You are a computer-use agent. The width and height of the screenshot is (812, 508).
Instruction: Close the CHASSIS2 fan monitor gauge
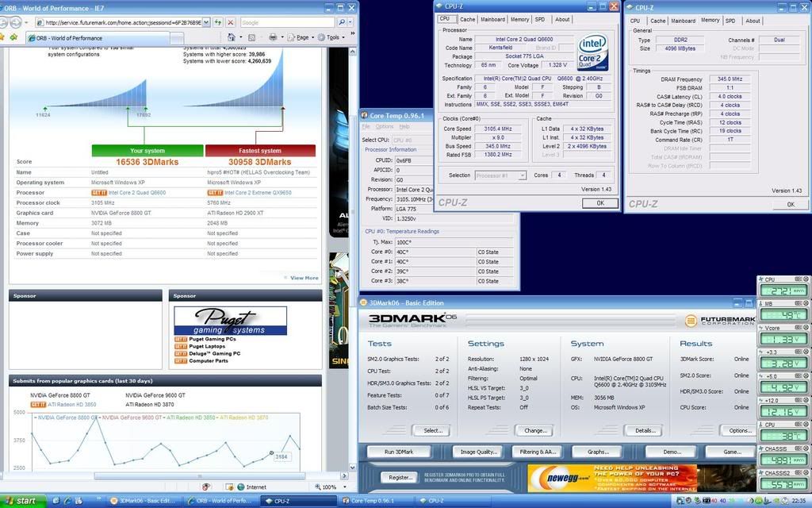coord(806,473)
